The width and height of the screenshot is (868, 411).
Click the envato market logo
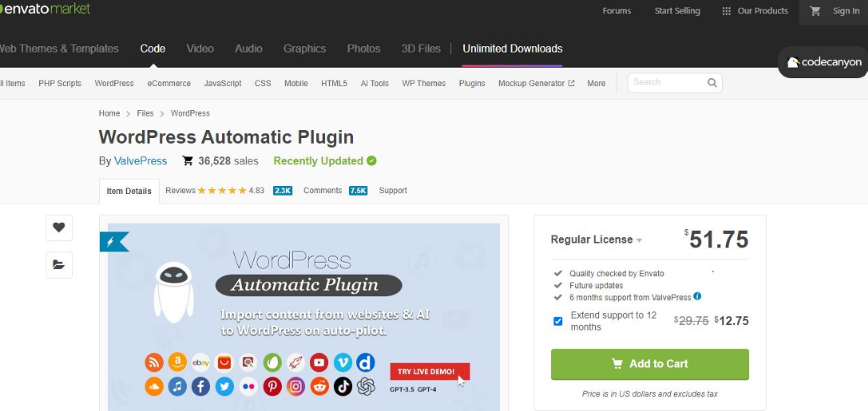tap(46, 9)
